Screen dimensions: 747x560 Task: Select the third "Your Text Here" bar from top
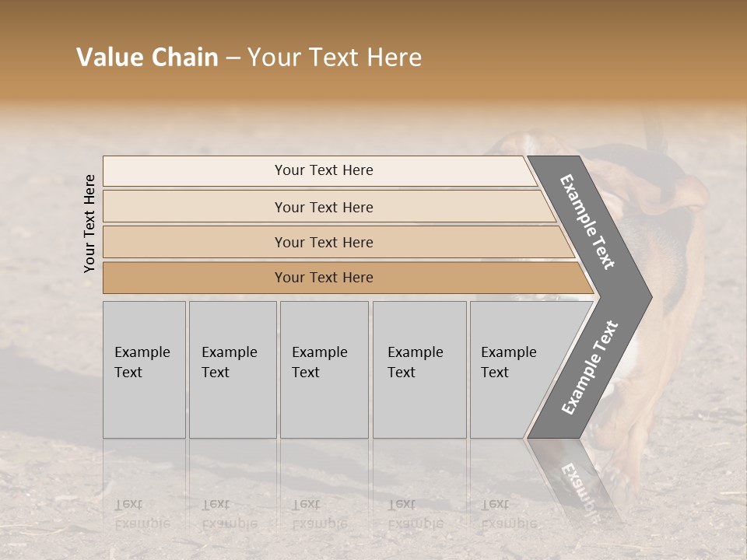pyautogui.click(x=323, y=242)
